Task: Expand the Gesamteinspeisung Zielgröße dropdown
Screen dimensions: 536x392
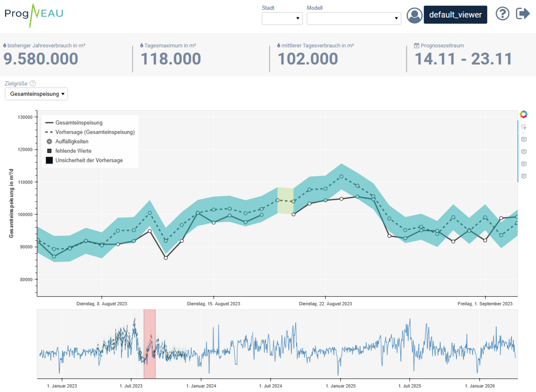Action: tap(36, 94)
